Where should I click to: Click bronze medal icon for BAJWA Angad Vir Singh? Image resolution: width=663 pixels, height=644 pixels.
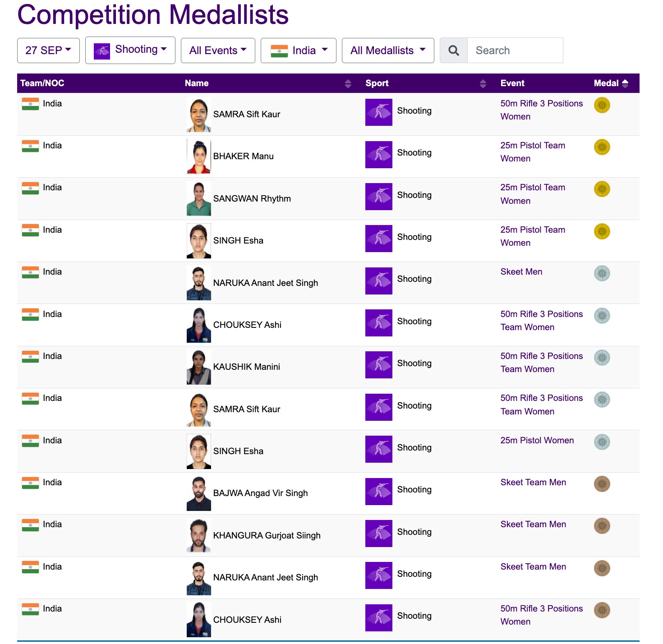click(x=602, y=484)
